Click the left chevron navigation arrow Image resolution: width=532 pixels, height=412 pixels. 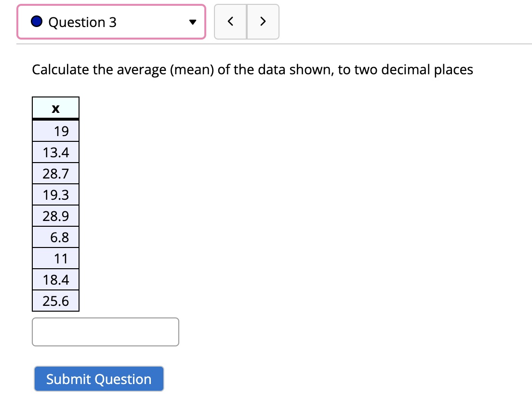click(230, 21)
